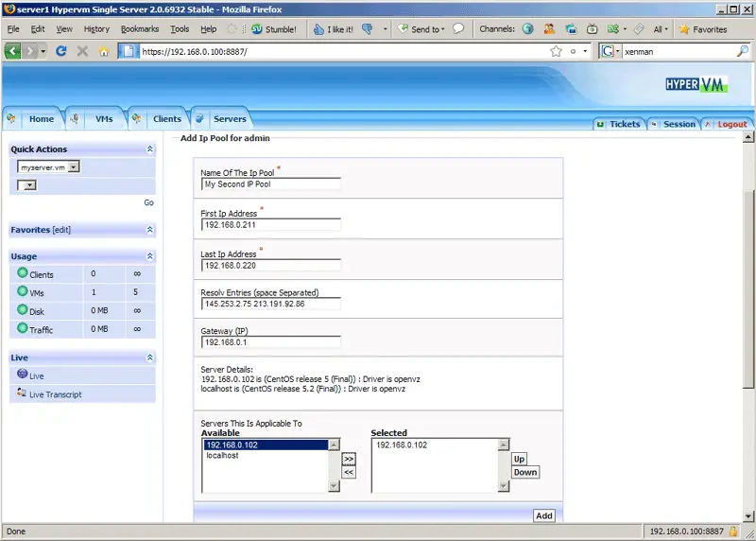Click the browser Home icon
756x541 pixels.
click(x=104, y=51)
